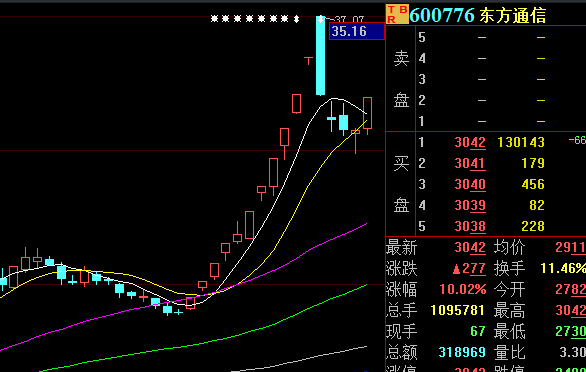The image size is (586, 372).
Task: Click the 总手 1095781 value
Action: pos(458,310)
